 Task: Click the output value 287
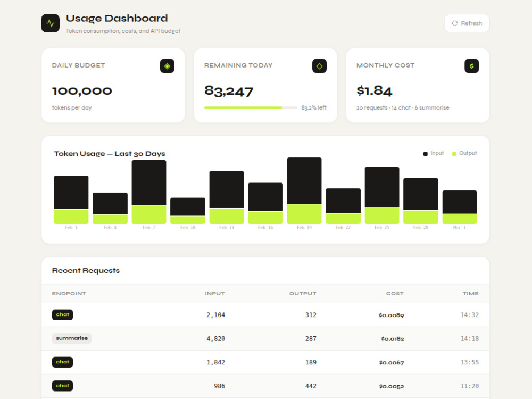click(x=311, y=338)
